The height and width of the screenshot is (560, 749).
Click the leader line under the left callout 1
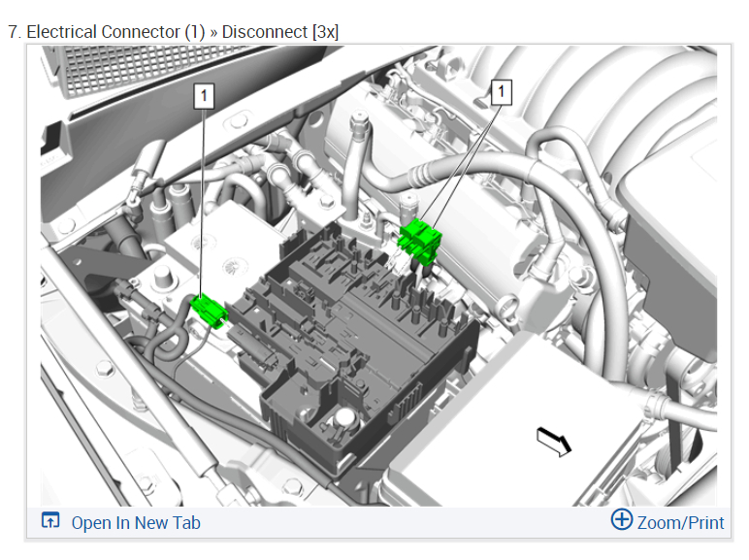[x=203, y=201]
